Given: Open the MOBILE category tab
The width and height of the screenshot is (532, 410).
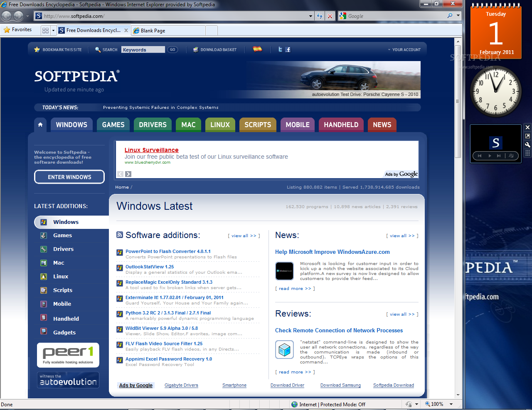Looking at the screenshot, I should (x=298, y=125).
